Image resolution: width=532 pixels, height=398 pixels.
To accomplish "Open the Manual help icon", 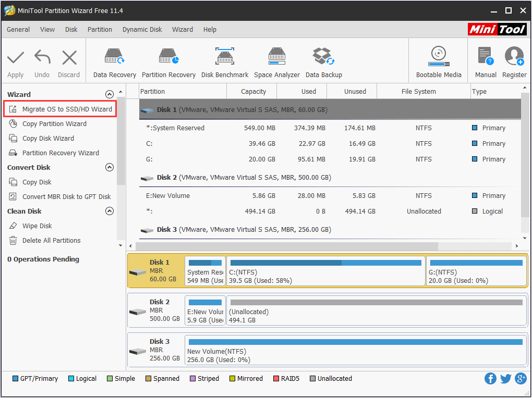I will click(485, 63).
